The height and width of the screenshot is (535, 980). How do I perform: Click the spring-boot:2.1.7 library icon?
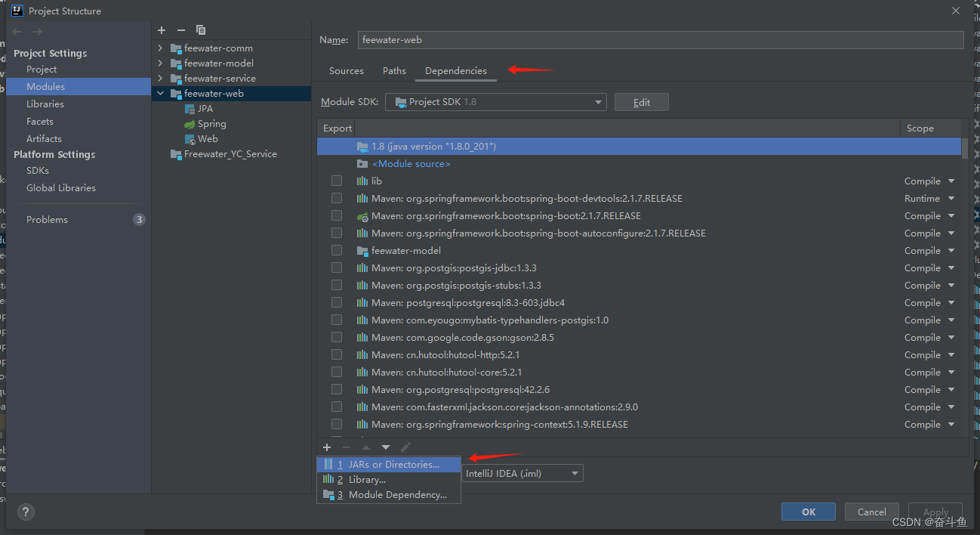(362, 216)
